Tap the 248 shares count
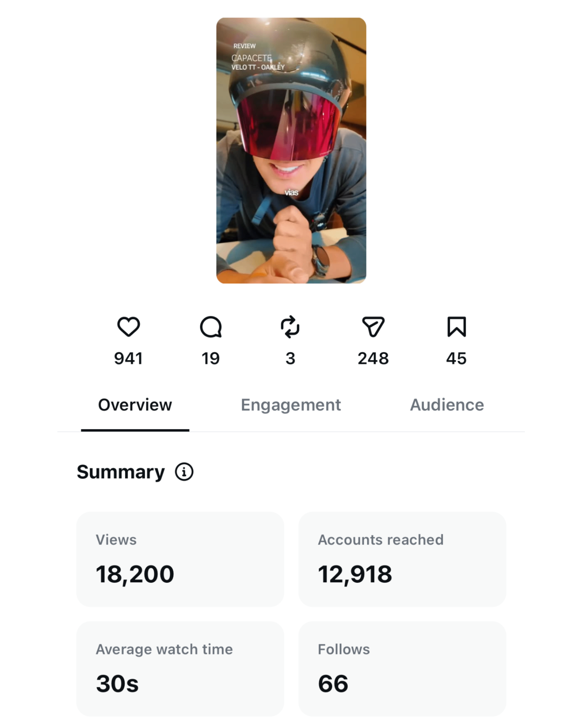This screenshot has width=582, height=728. click(x=373, y=358)
